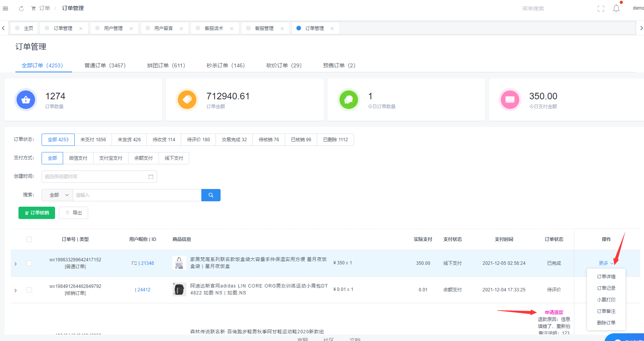Viewport: 644px width, 341px height.
Task: Click the 导出 export button
Action: click(x=74, y=213)
